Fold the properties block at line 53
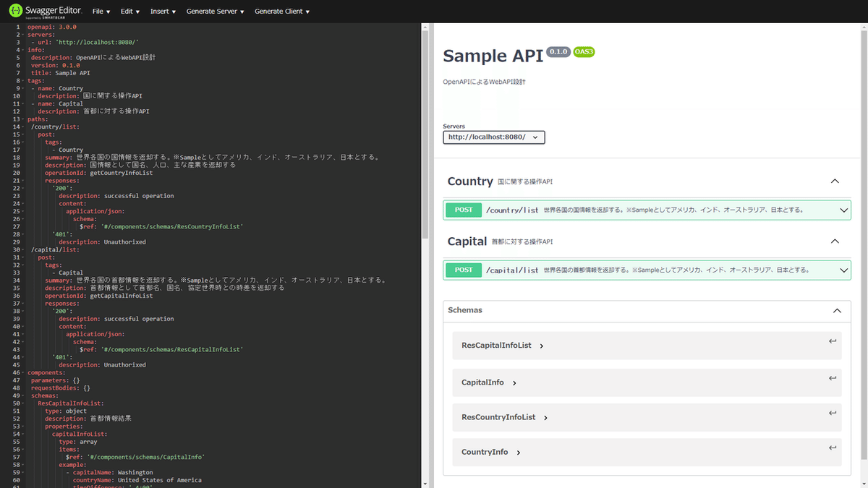The width and height of the screenshot is (868, 488). point(24,426)
